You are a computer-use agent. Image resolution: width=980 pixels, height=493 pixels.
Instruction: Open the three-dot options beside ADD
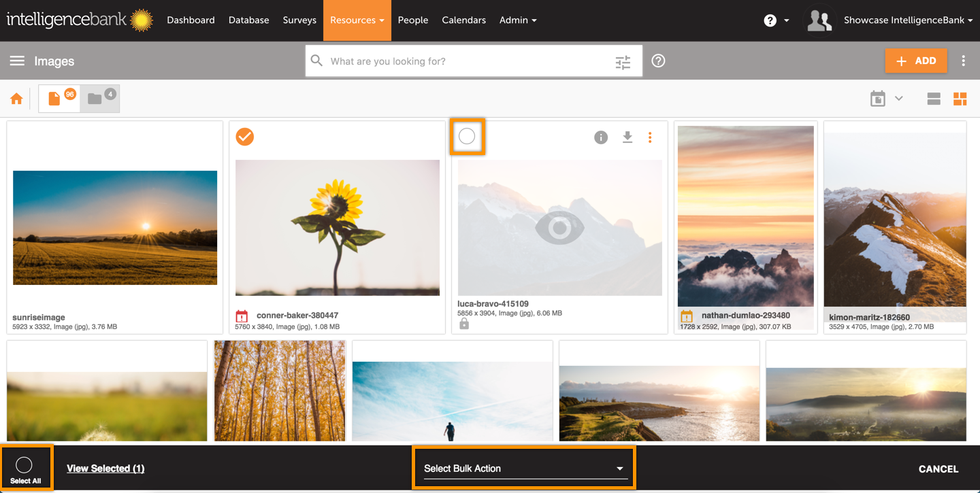(963, 61)
